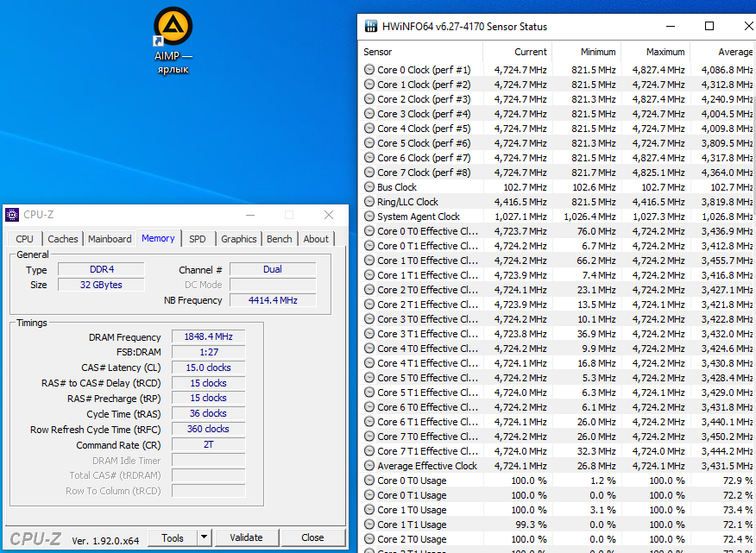Open the Graphics tab in CPU-Z
The height and width of the screenshot is (553, 756).
click(x=239, y=239)
